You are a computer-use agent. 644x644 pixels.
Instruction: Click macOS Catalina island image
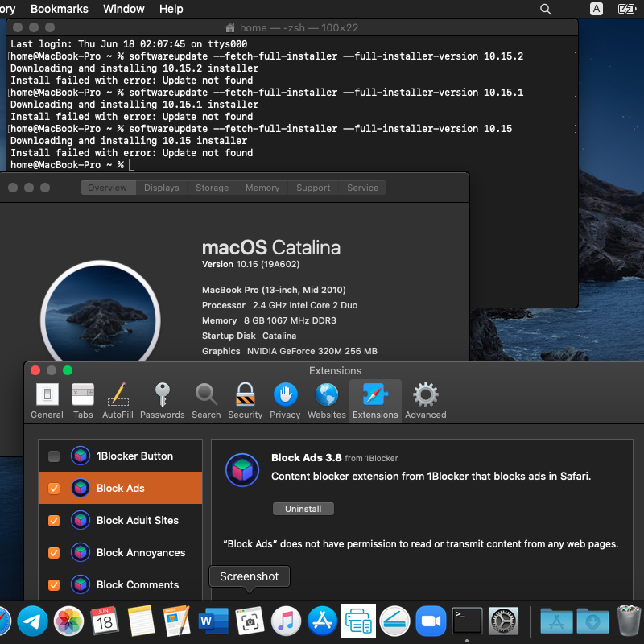[101, 312]
